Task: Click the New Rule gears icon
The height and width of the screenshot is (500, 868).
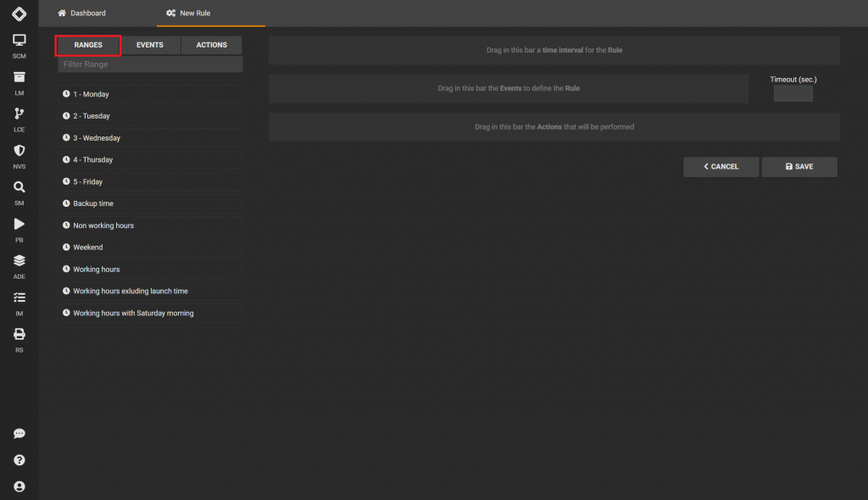Action: [171, 13]
